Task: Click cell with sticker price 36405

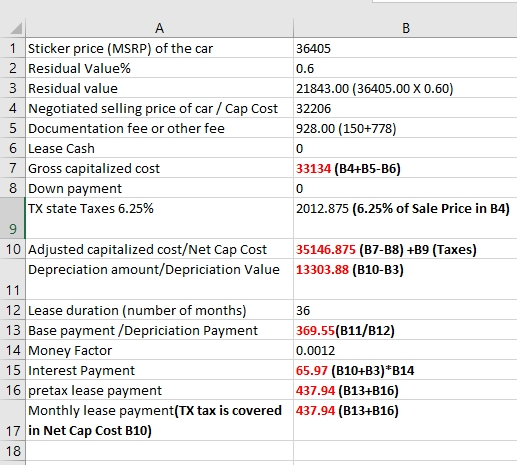Action: pos(405,48)
